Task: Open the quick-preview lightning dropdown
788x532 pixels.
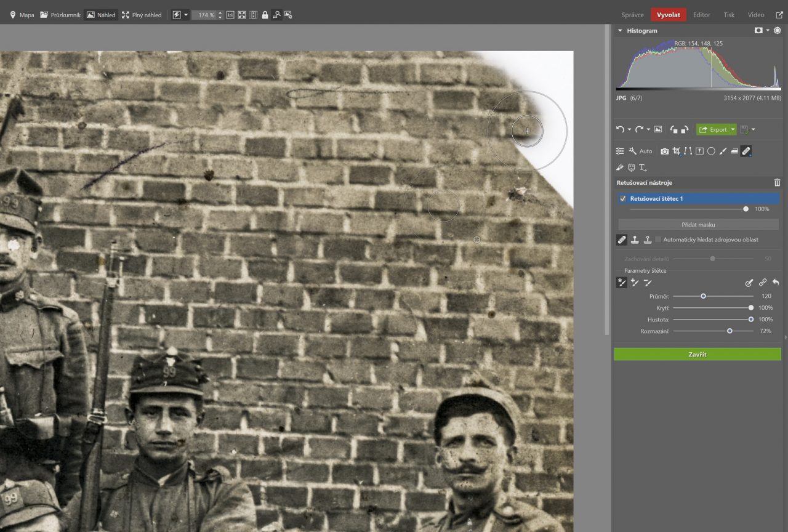Action: tap(185, 15)
